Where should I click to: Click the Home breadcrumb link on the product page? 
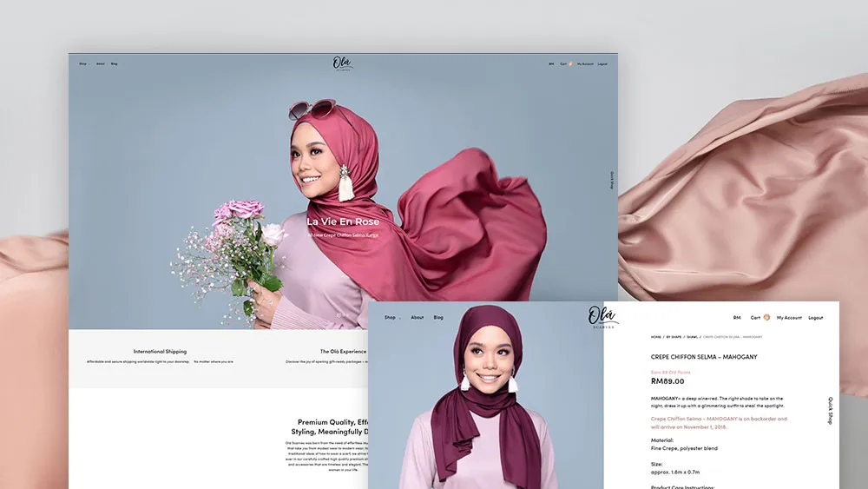656,337
